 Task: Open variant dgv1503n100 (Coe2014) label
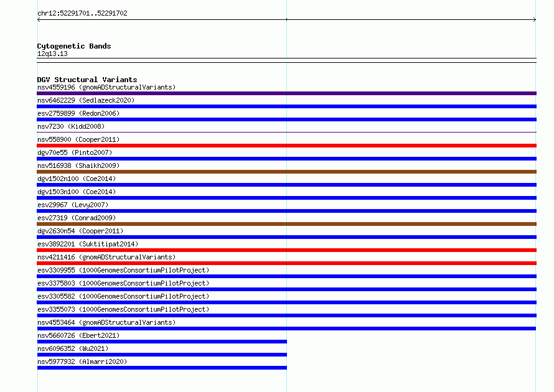coord(77,192)
